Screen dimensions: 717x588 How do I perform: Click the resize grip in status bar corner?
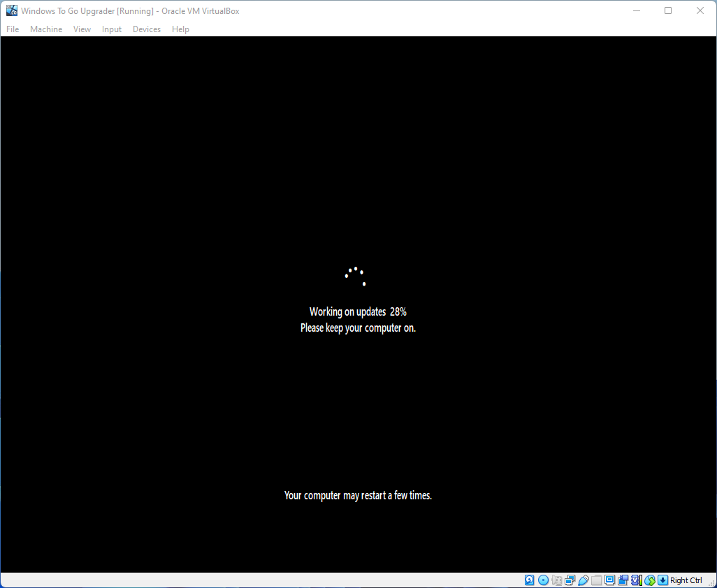(x=711, y=582)
